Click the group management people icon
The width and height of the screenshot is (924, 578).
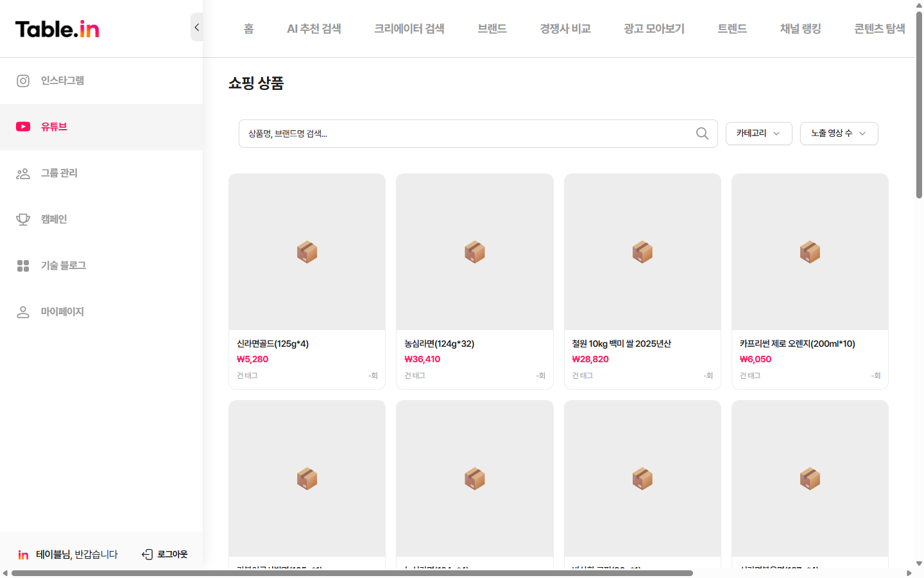(23, 173)
